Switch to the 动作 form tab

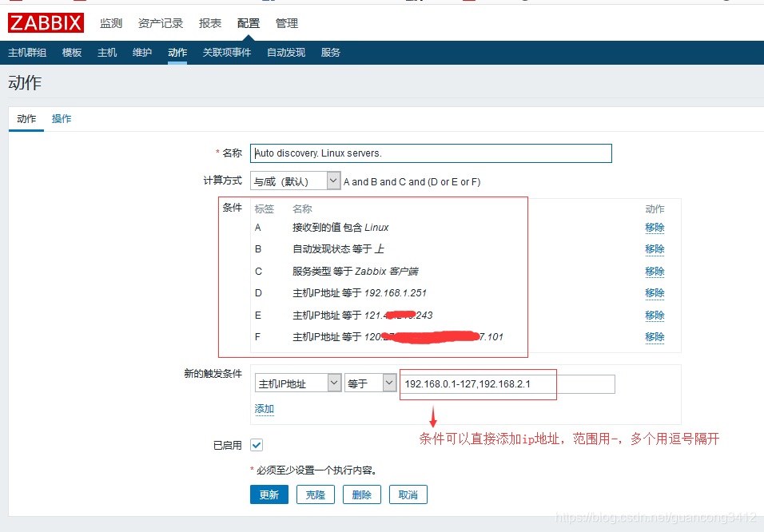pos(26,119)
